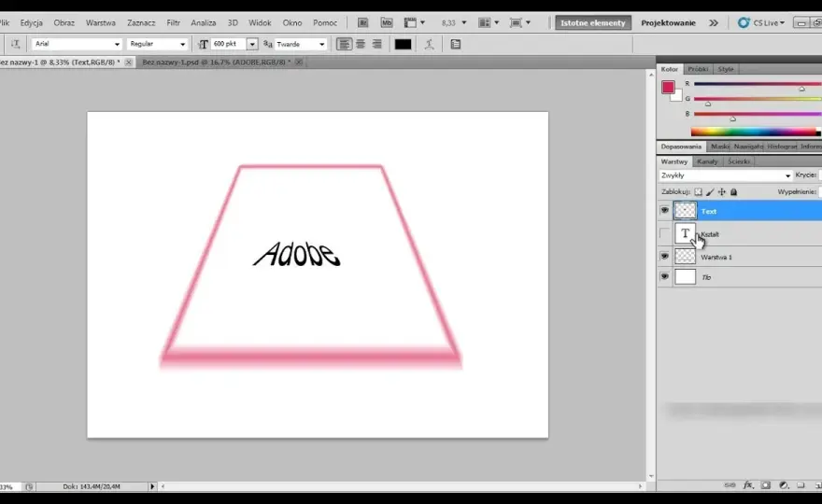Create a new layer group
Screen dimensions: 822x504
801,485
